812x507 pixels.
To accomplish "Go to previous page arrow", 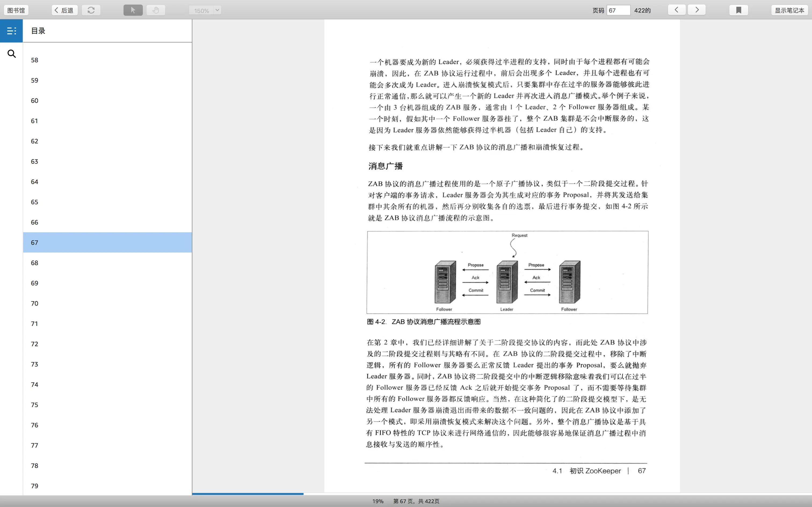I will (676, 10).
